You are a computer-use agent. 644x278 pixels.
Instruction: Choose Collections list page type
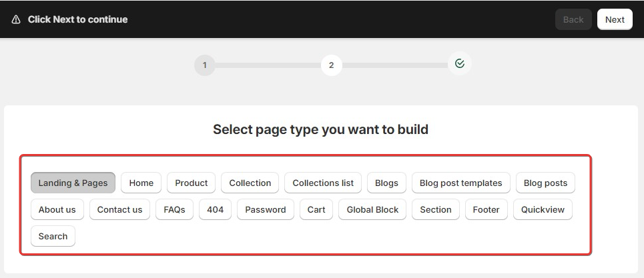(323, 183)
